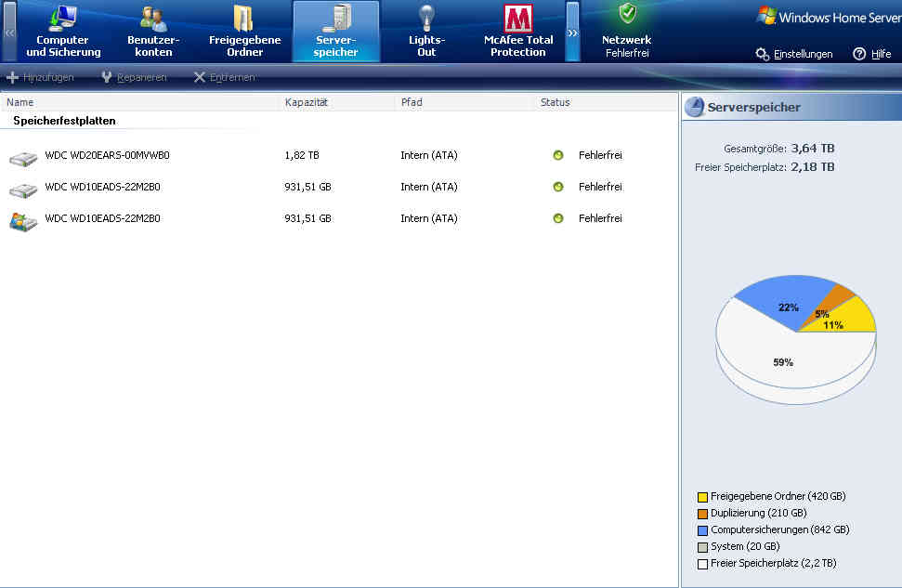Click the System (20 GB) legend text
The width and height of the screenshot is (902, 588).
[745, 546]
